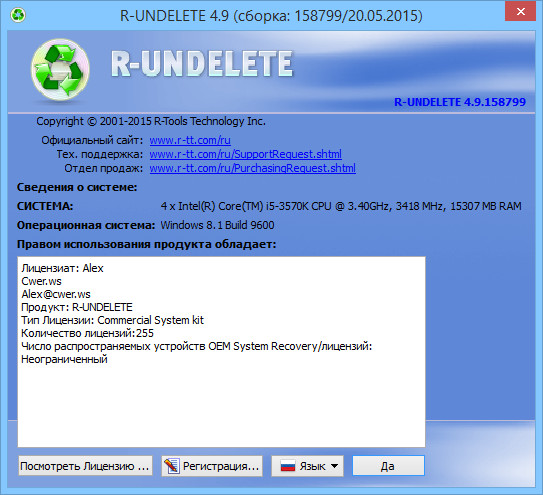The height and width of the screenshot is (495, 543).
Task: Click the Windows 8.1 Build 9600 text
Action: tap(217, 225)
